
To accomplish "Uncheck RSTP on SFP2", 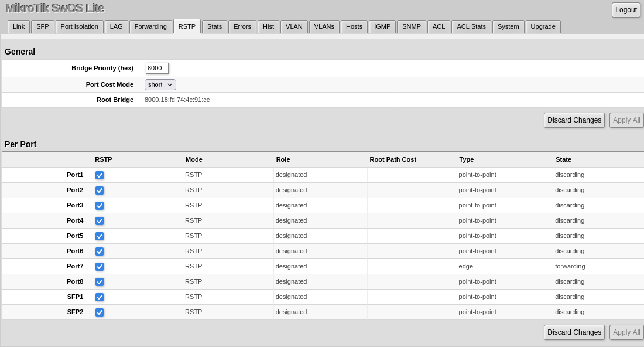I will [x=100, y=312].
